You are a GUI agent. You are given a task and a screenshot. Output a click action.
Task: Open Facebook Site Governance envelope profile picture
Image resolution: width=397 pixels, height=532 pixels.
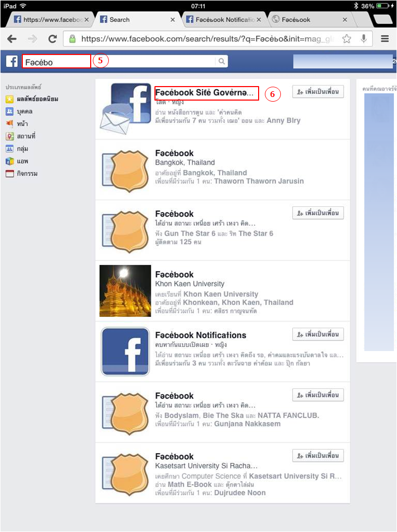click(x=125, y=108)
